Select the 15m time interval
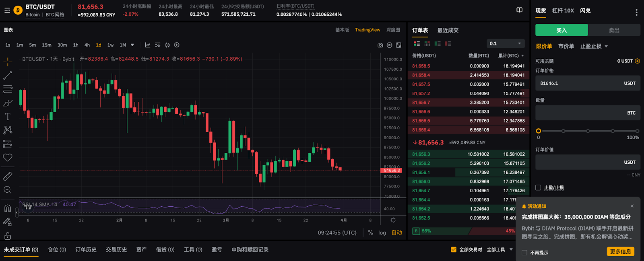The width and height of the screenshot is (644, 261). coord(47,45)
